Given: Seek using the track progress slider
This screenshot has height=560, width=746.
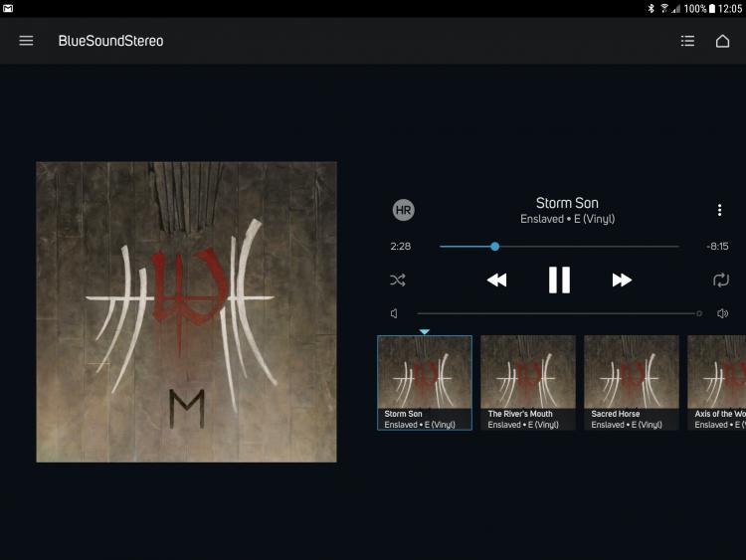Looking at the screenshot, I should click(x=559, y=247).
